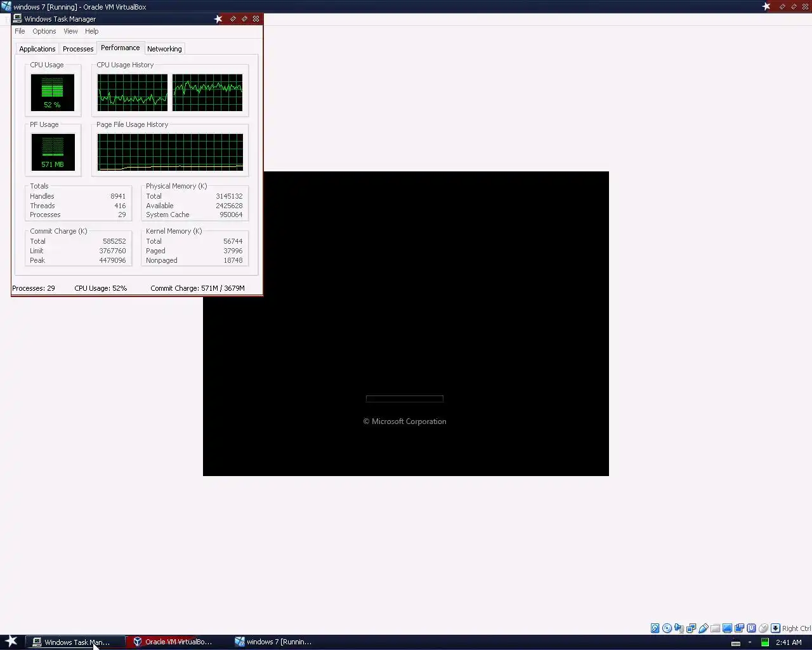The height and width of the screenshot is (650, 812).
Task: Click the PF Usage 571 MB gauge
Action: click(x=53, y=152)
